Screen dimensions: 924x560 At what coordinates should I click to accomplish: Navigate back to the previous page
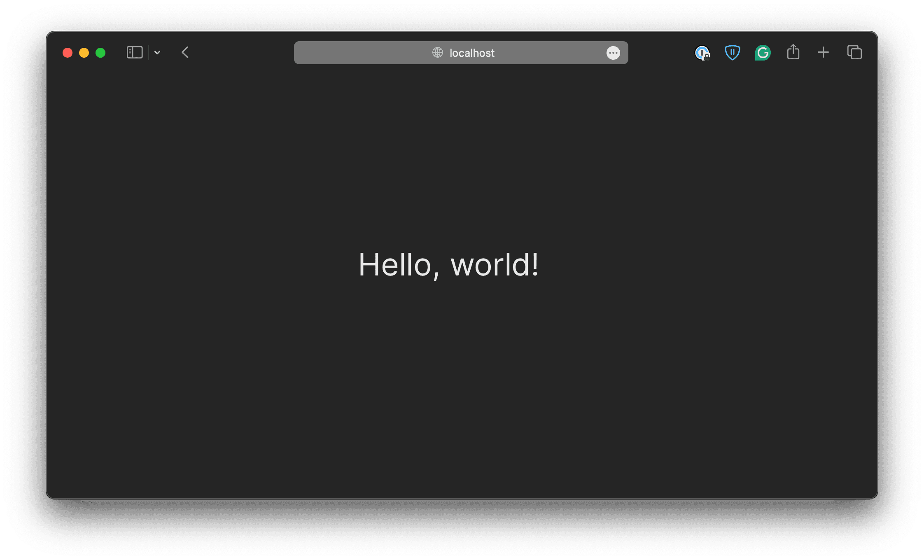pos(185,52)
